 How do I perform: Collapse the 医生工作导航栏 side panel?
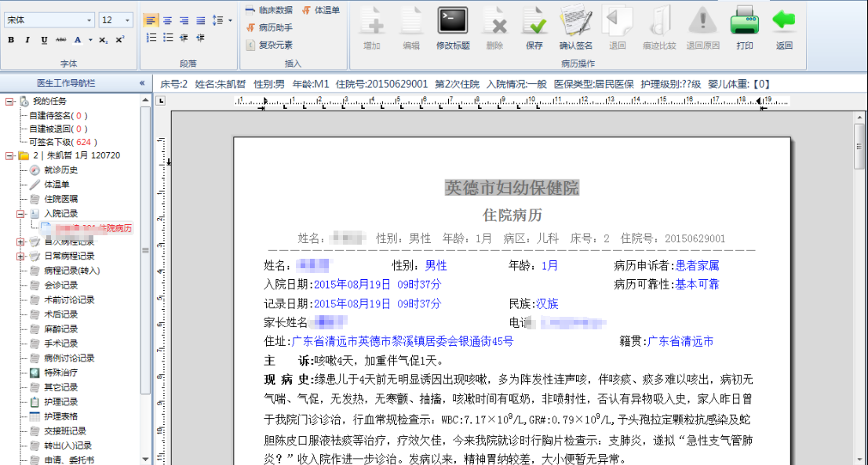pyautogui.click(x=142, y=82)
